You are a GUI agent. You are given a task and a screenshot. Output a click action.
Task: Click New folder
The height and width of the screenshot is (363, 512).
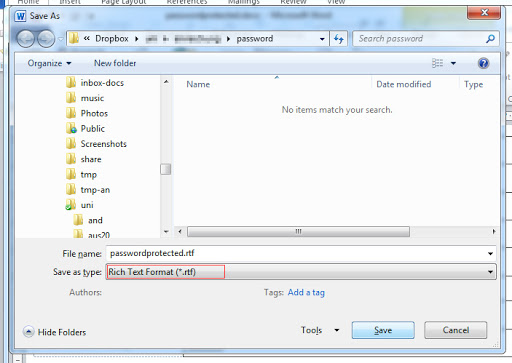click(x=115, y=63)
